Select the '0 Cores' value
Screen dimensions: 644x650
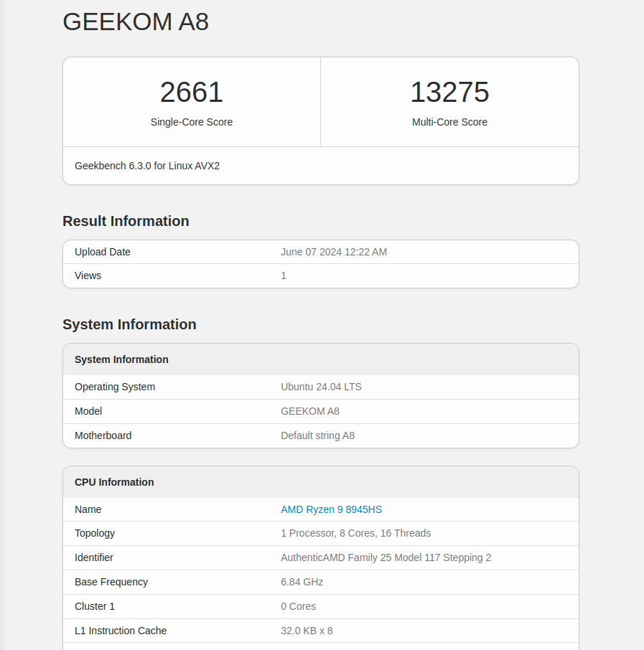[299, 606]
